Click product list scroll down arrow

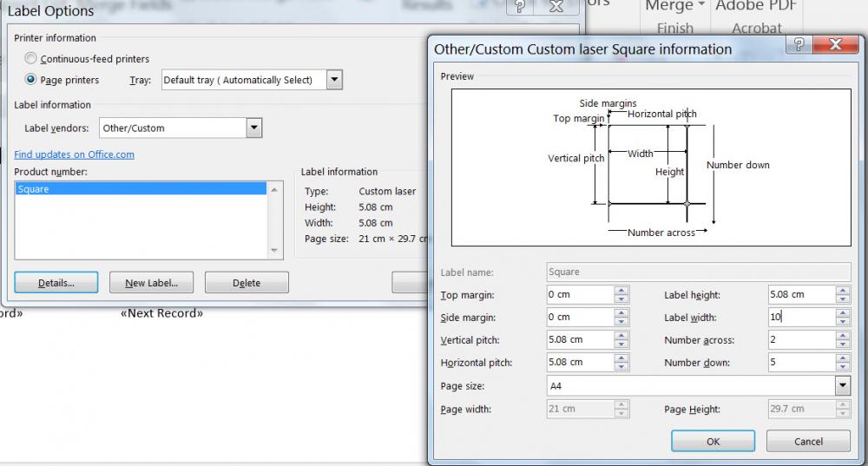[x=274, y=251]
